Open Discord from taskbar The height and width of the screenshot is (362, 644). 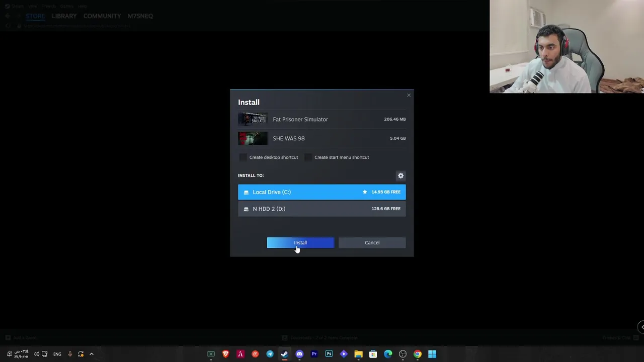299,354
